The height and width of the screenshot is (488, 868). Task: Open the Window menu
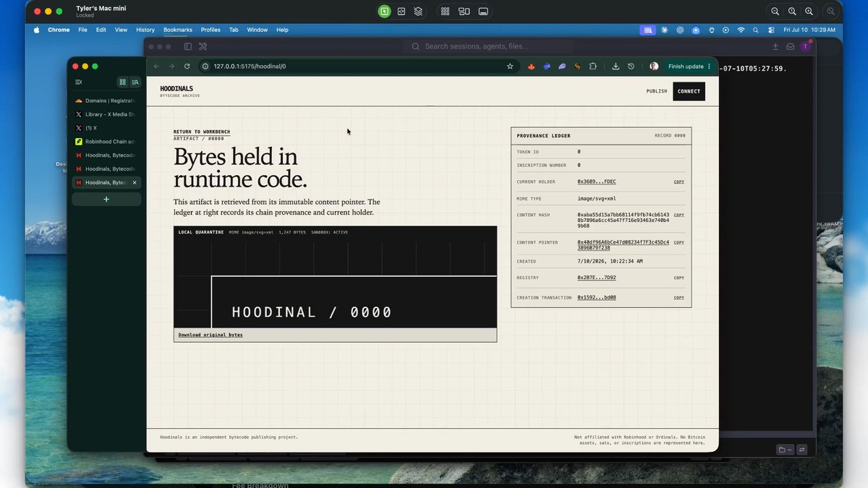tap(258, 30)
